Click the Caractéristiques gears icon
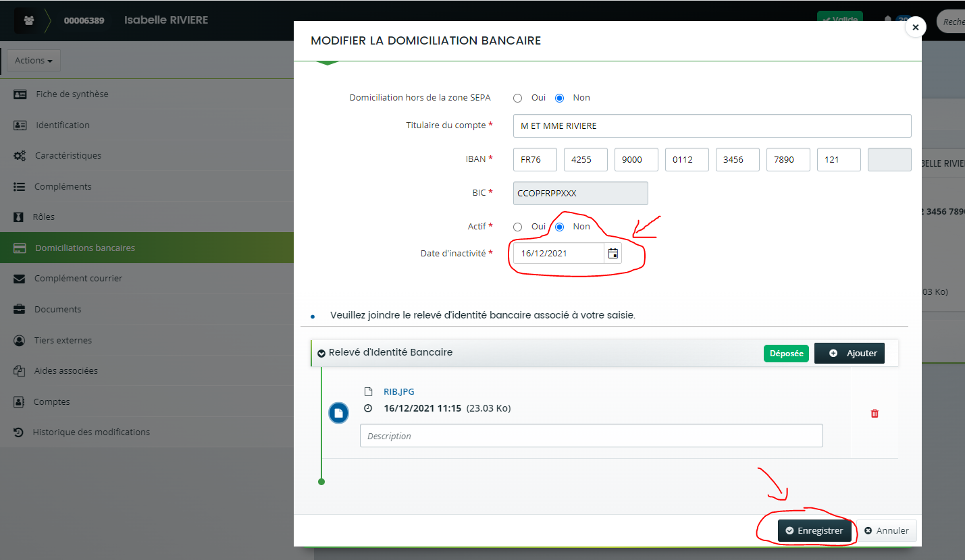The width and height of the screenshot is (965, 560). point(20,155)
